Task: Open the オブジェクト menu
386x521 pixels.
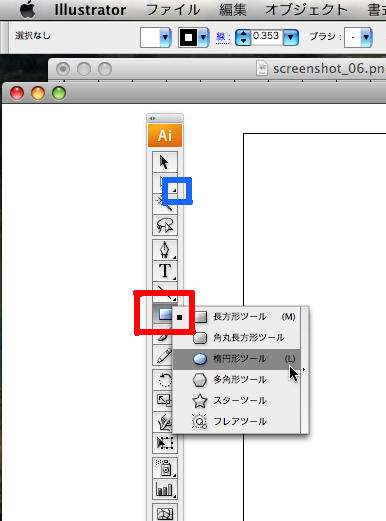Action: (307, 10)
